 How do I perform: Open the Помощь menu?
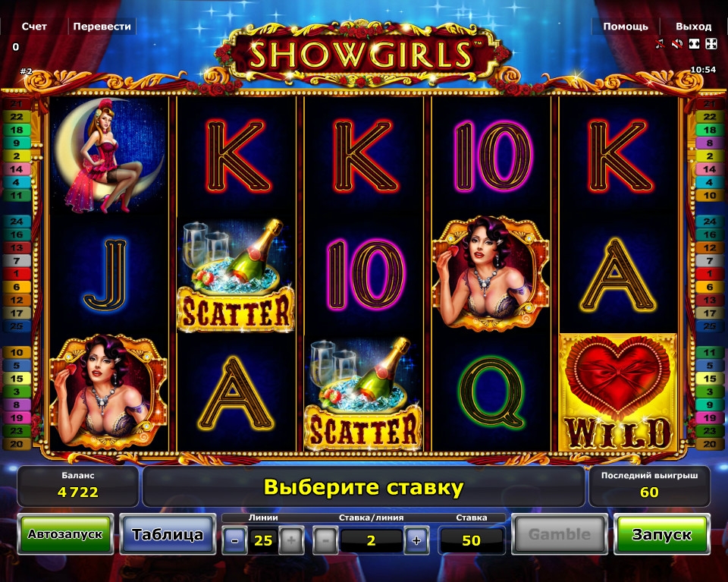click(626, 27)
